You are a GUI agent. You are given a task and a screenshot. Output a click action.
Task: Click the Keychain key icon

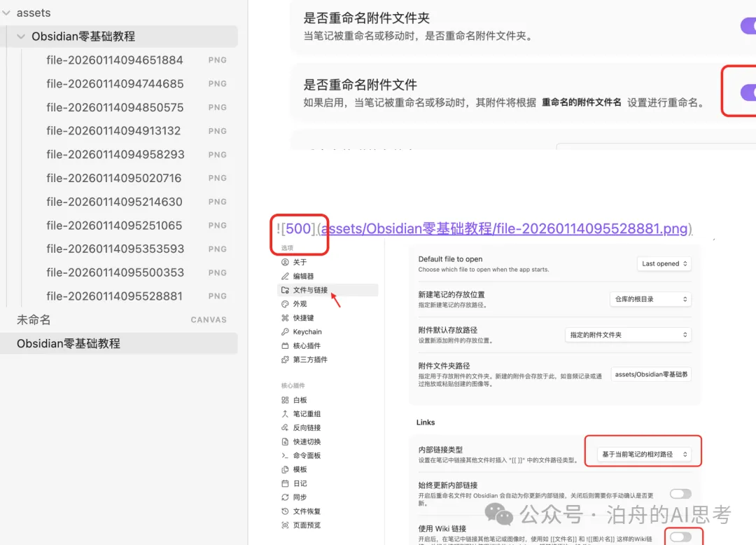(x=285, y=332)
